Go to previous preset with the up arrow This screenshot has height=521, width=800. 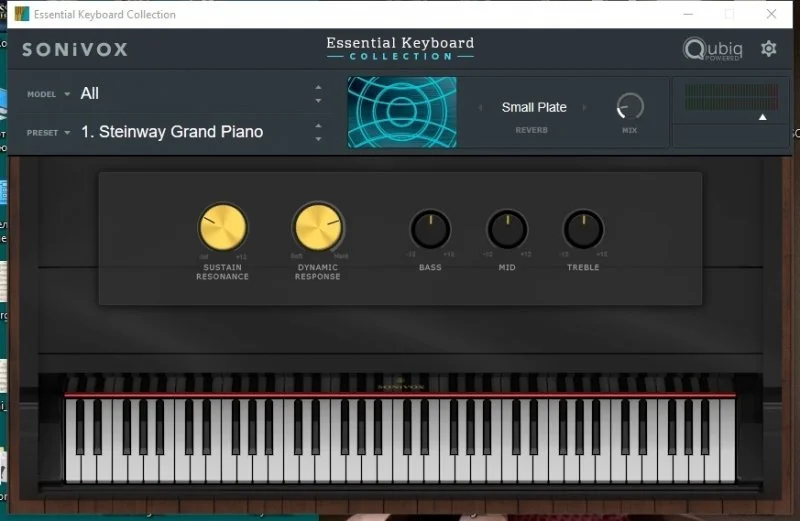point(318,126)
